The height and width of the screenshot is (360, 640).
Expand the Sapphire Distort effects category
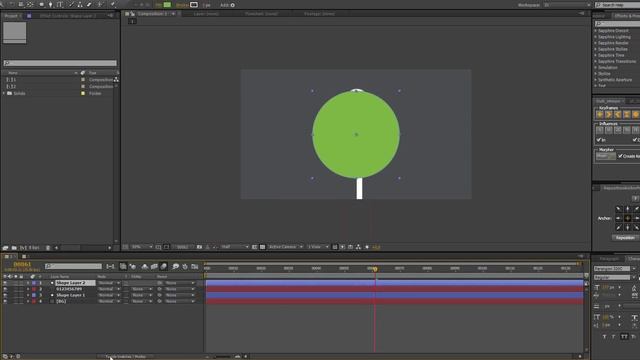click(596, 31)
